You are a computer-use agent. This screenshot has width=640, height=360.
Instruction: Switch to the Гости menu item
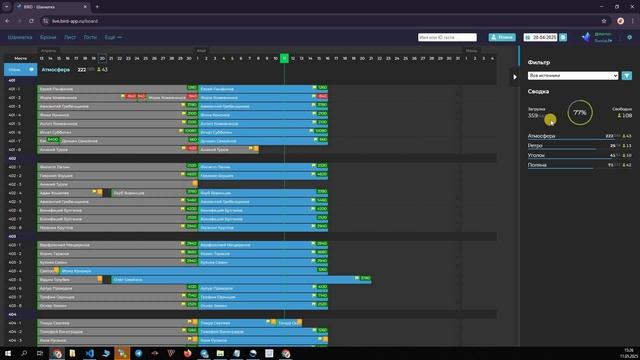(90, 37)
